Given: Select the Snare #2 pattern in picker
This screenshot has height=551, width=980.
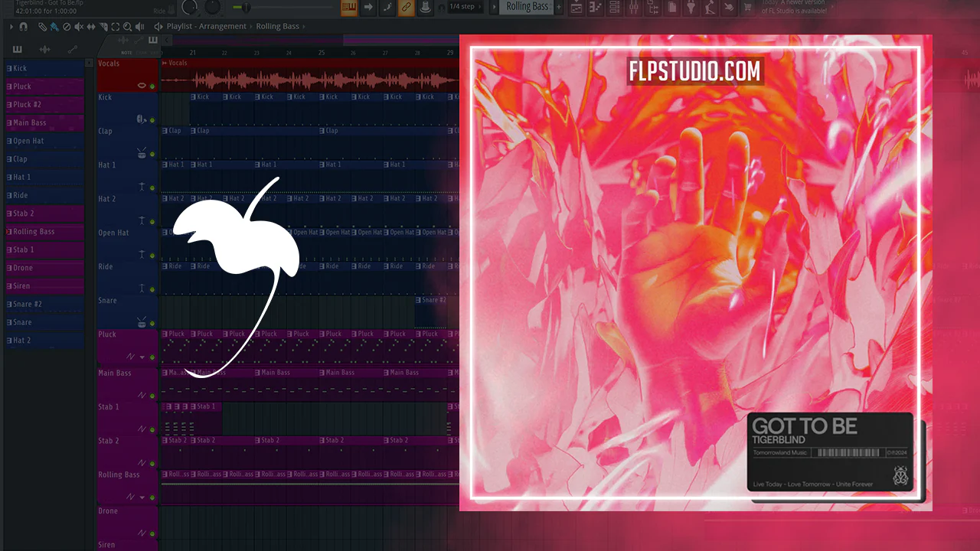Looking at the screenshot, I should pyautogui.click(x=44, y=305).
